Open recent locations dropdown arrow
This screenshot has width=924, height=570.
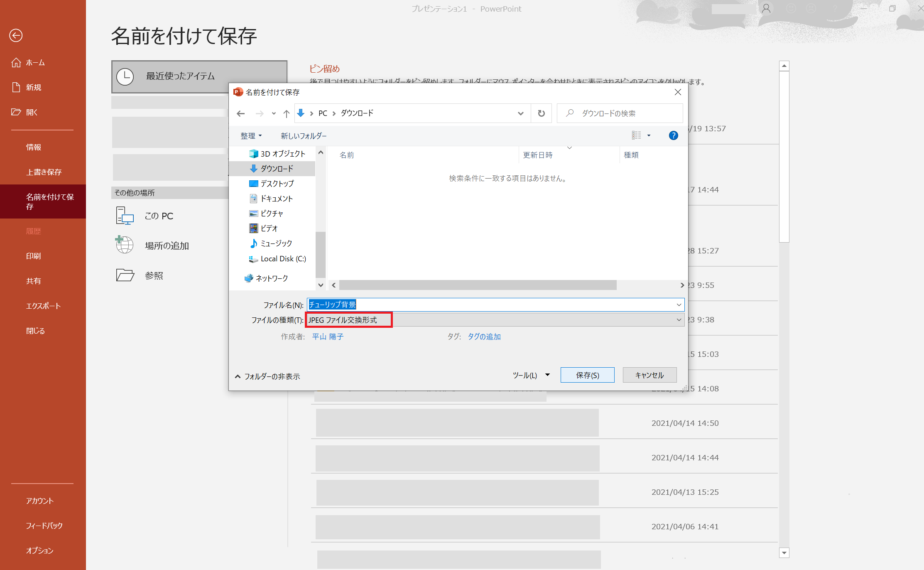click(274, 113)
